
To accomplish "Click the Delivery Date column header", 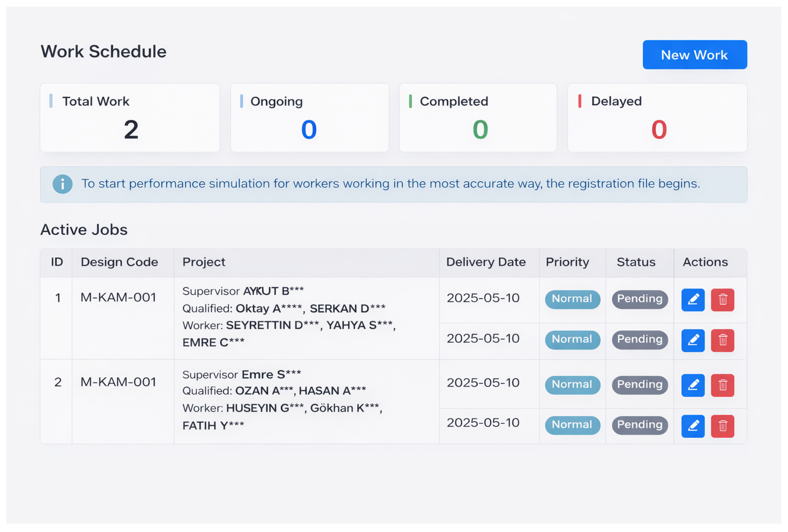I will pyautogui.click(x=486, y=262).
